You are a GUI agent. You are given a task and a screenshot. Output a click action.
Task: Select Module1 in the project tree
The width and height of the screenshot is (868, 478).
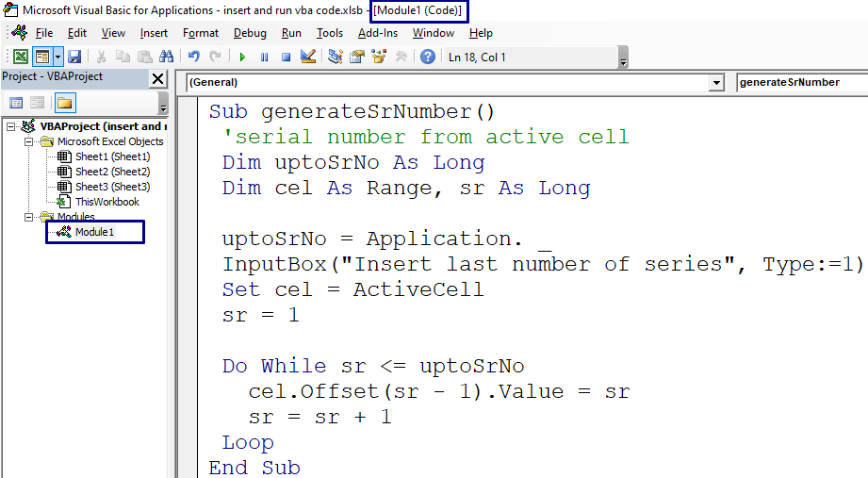point(94,232)
